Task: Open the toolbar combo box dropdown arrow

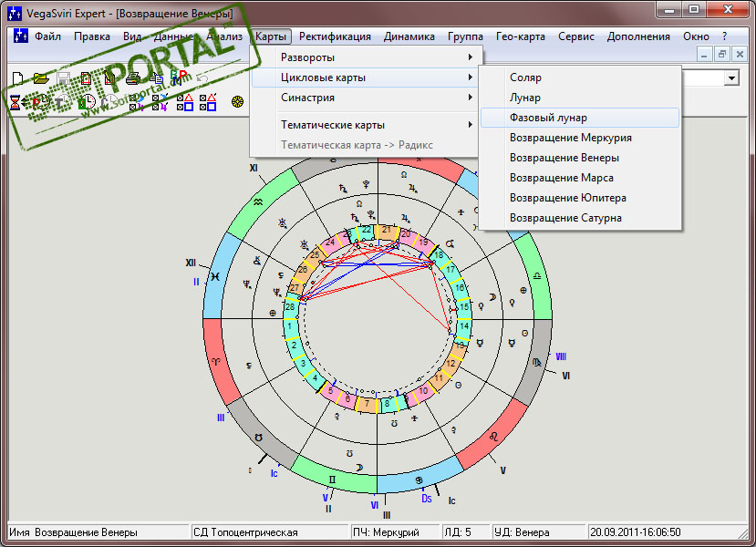Action: click(x=731, y=77)
